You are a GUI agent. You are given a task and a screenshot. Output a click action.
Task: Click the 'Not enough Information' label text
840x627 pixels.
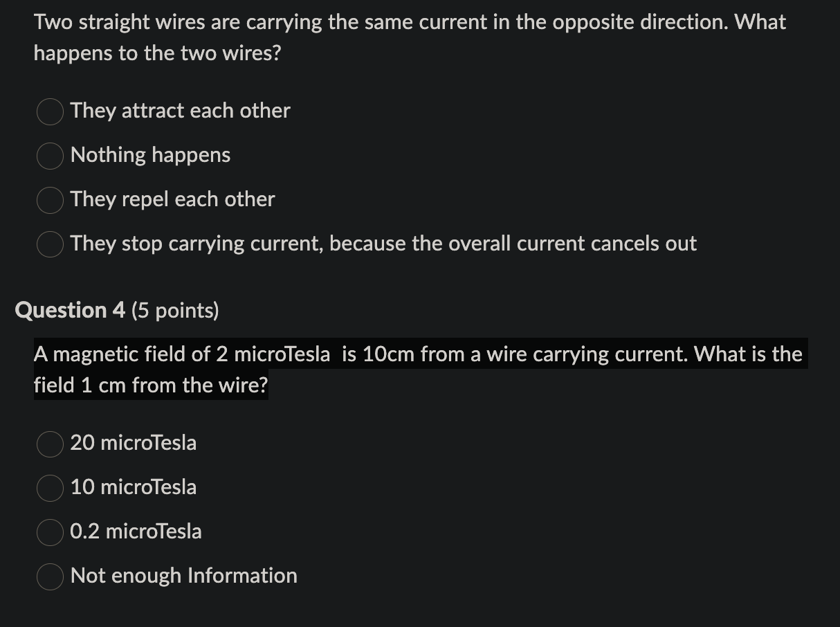(183, 576)
